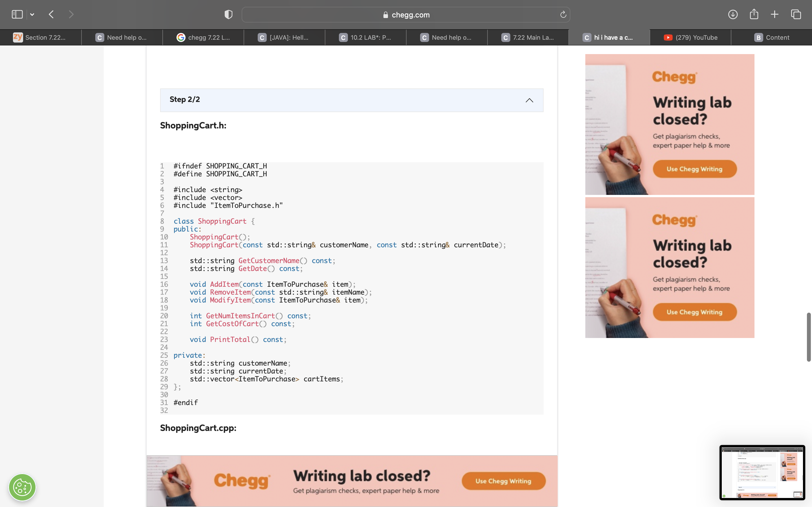Share the current Chegg page
812x507 pixels.
click(754, 14)
